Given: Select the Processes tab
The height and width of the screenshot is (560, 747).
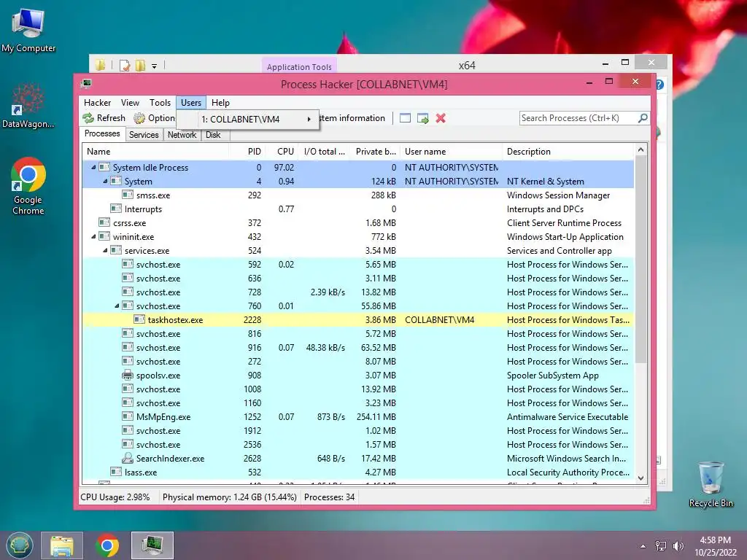Looking at the screenshot, I should coord(102,134).
